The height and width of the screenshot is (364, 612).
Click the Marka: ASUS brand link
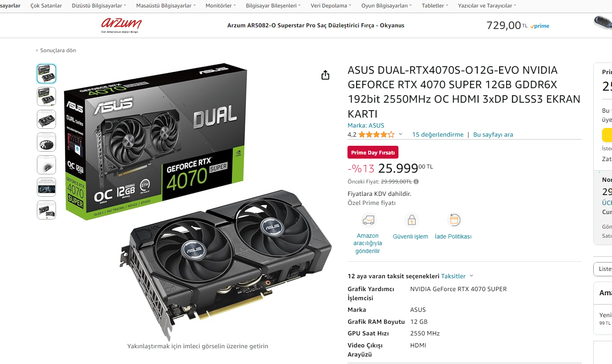click(x=366, y=125)
